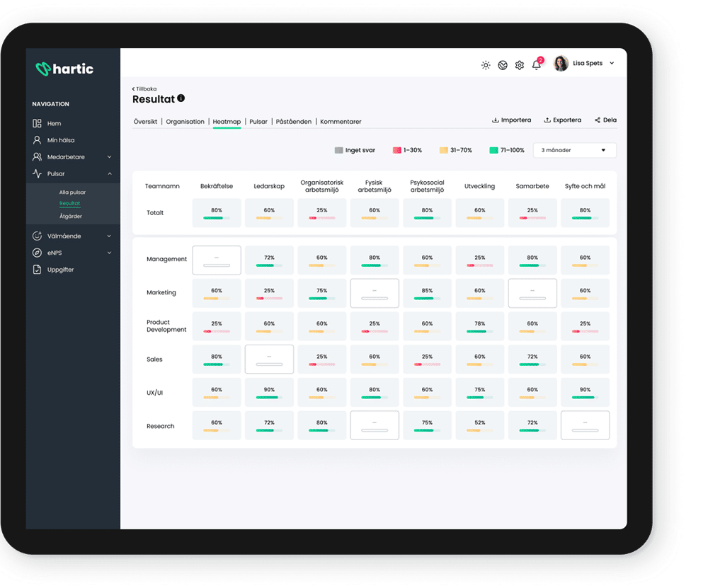708x588 pixels.
Task: Open Min hälsa person icon
Action: [37, 140]
